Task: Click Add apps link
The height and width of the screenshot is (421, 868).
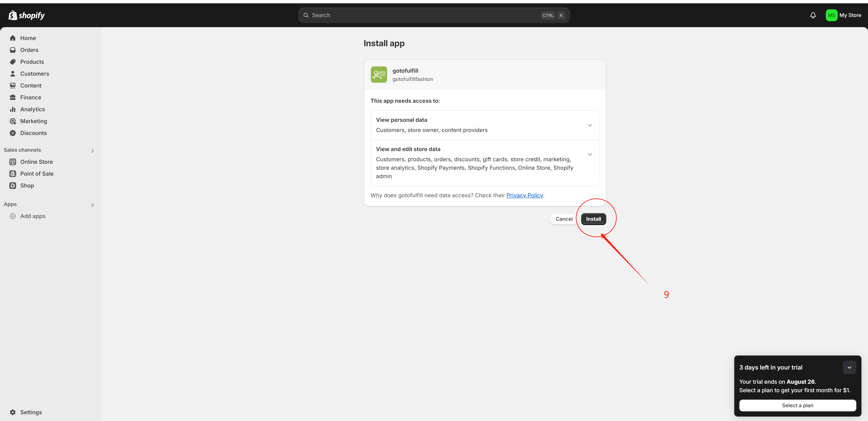Action: [33, 216]
